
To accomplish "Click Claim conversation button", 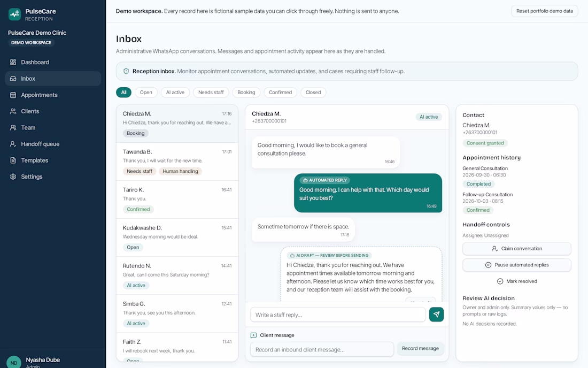I will (x=517, y=249).
